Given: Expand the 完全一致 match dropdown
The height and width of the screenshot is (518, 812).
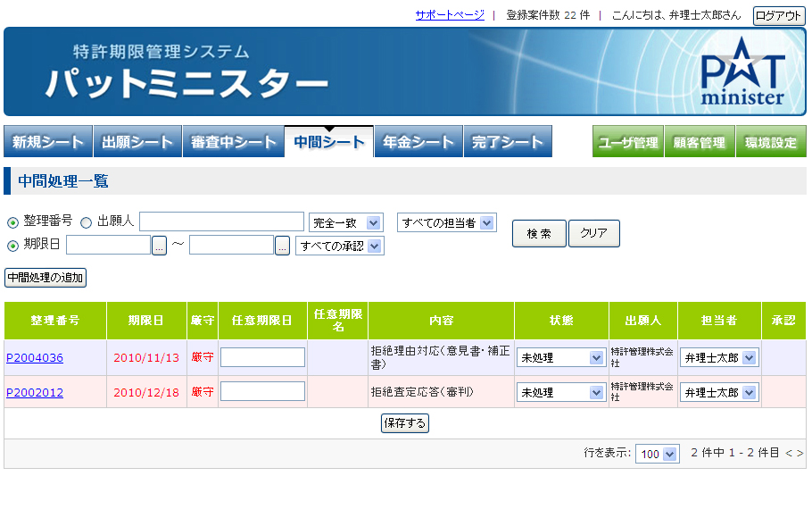Looking at the screenshot, I should click(x=346, y=223).
